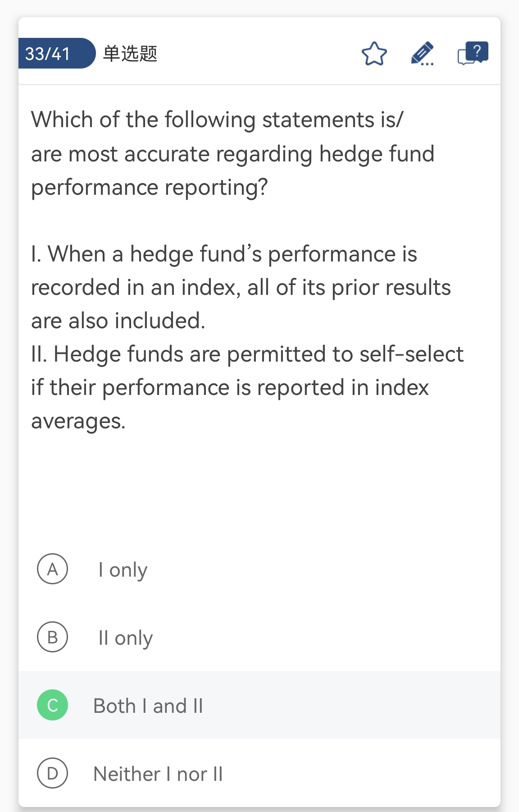Tap the line "recorded in an index, all of its prior results"
Image resolution: width=519 pixels, height=812 pixels.
click(241, 288)
